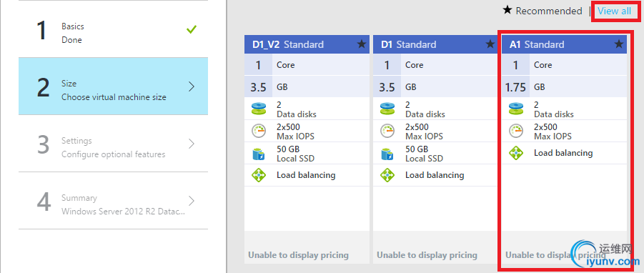The image size is (644, 273).
Task: Click the recommended star on A1 Standard header
Action: pos(619,44)
